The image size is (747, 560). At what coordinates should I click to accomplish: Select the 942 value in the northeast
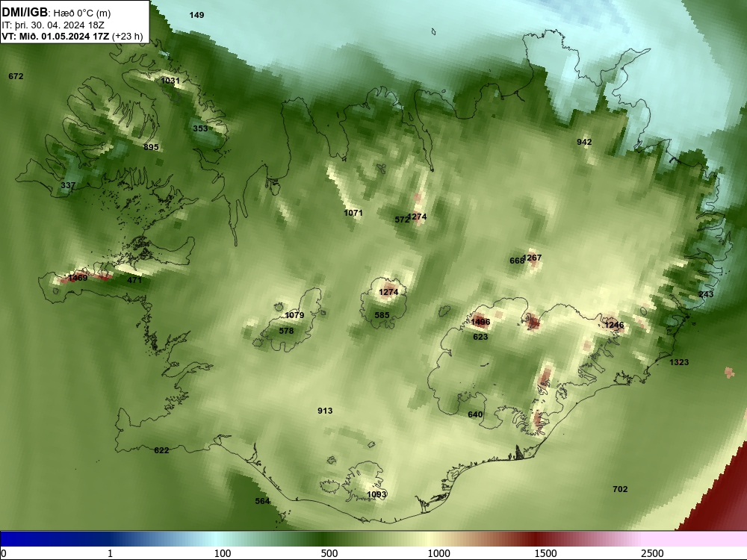pyautogui.click(x=584, y=142)
